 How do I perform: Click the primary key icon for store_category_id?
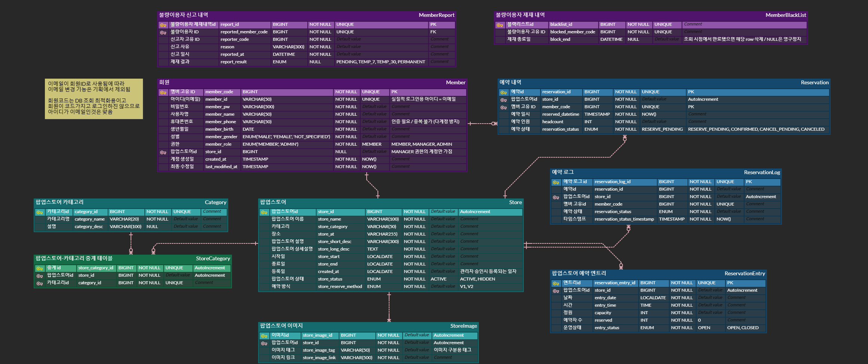[x=40, y=269]
